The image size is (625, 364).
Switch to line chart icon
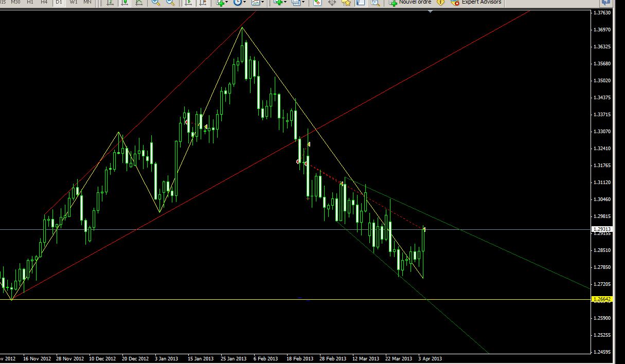[139, 3]
